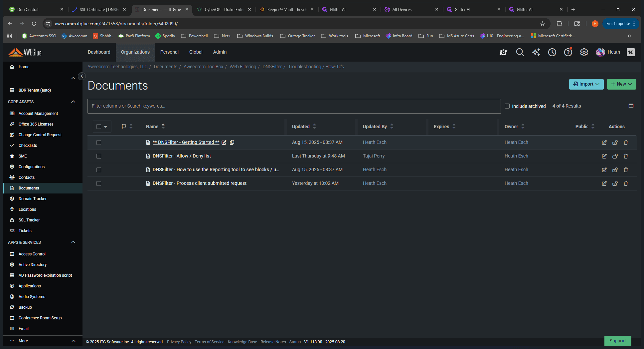Delete the Allow / Deny list document
This screenshot has height=349, width=644.
pos(626,156)
